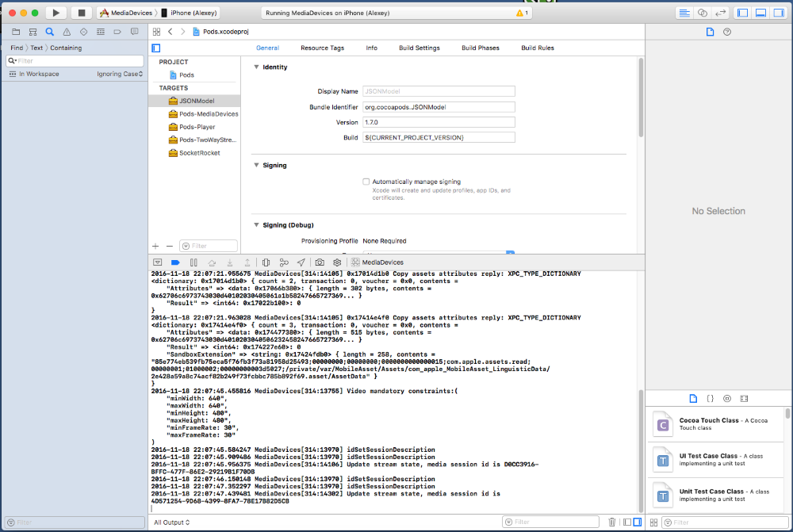
Task: Select the SocketRocket target
Action: coord(199,153)
